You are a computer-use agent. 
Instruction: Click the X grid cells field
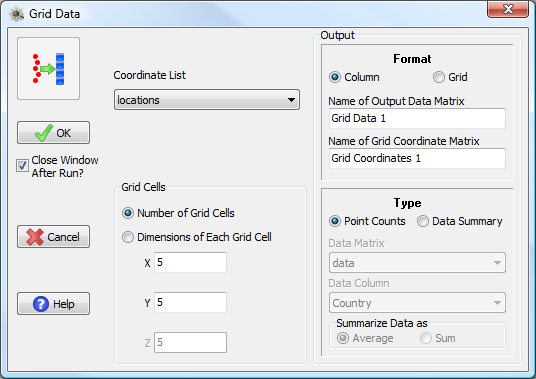tap(190, 262)
